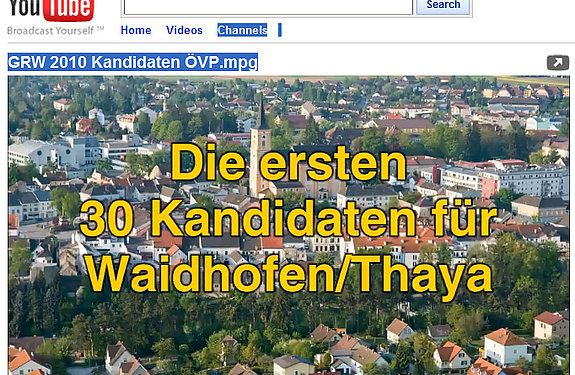Click the Search button

pos(443,6)
